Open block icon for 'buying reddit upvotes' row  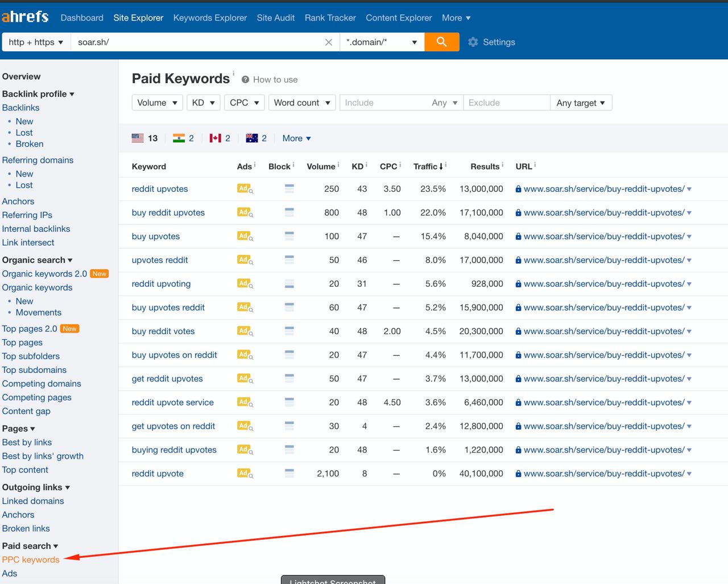pyautogui.click(x=289, y=449)
